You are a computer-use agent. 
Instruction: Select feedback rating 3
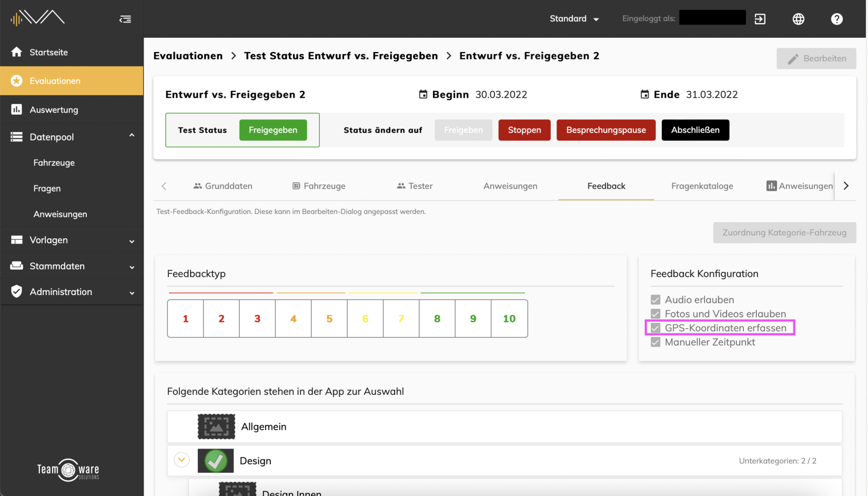pos(257,319)
